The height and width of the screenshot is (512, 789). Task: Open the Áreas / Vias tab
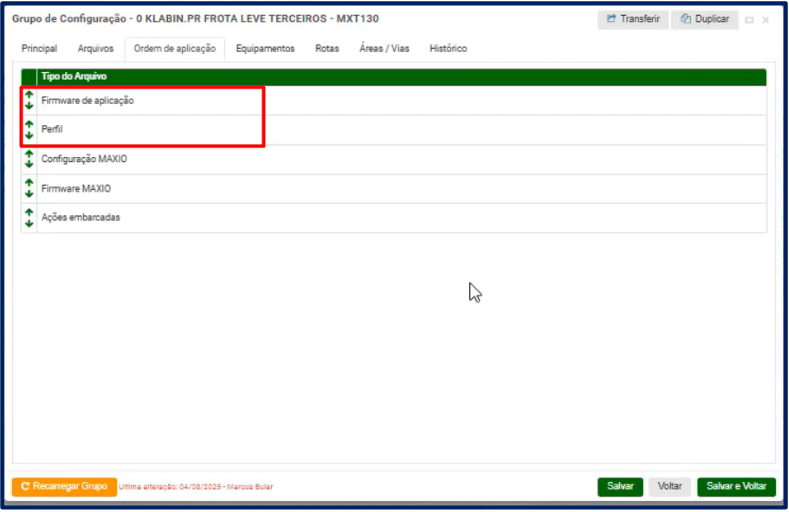tap(384, 48)
